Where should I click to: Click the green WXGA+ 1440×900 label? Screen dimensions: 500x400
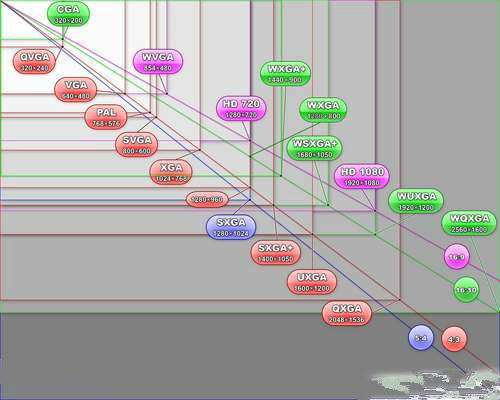[x=285, y=74]
